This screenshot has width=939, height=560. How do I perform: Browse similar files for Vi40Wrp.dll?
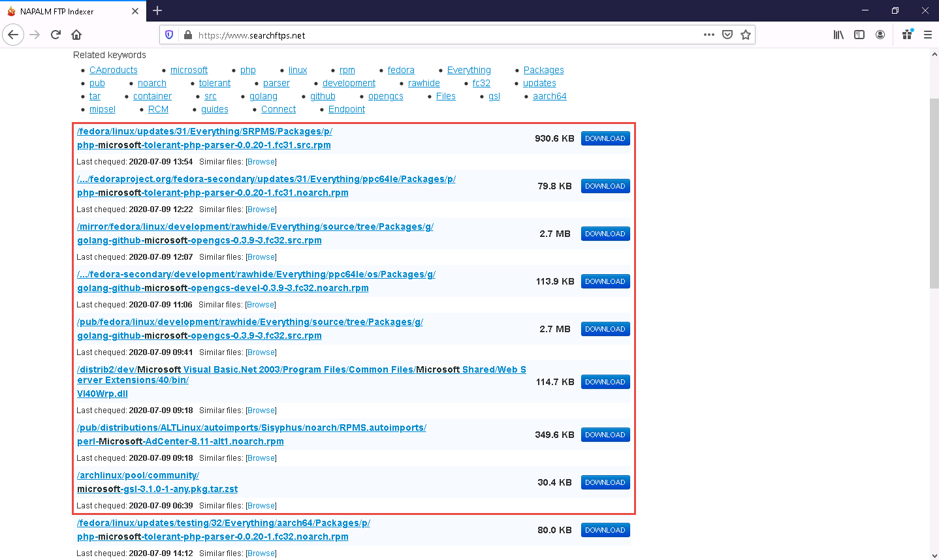pos(261,411)
